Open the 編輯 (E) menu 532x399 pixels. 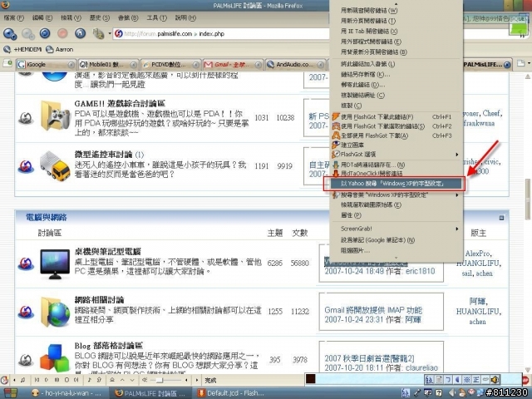(42, 17)
